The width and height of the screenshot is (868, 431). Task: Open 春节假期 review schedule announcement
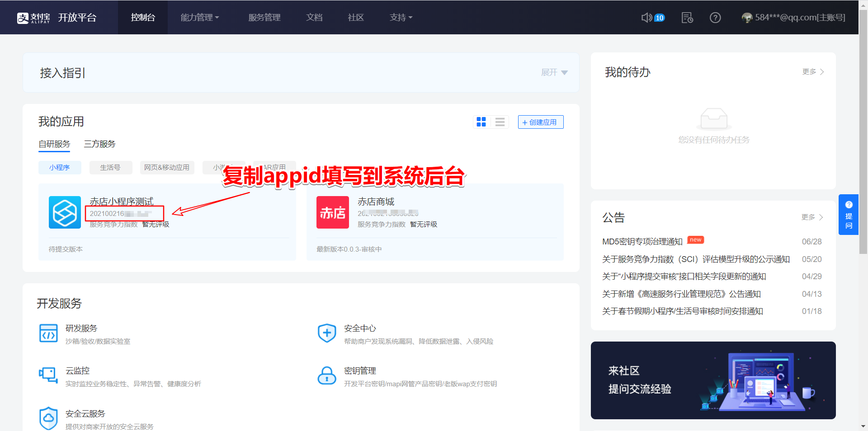point(683,311)
